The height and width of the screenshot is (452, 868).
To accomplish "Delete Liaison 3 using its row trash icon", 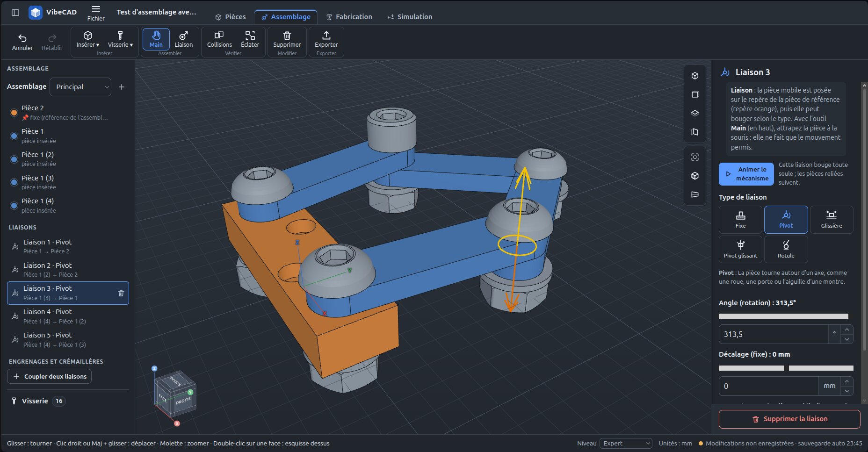I will click(x=121, y=293).
